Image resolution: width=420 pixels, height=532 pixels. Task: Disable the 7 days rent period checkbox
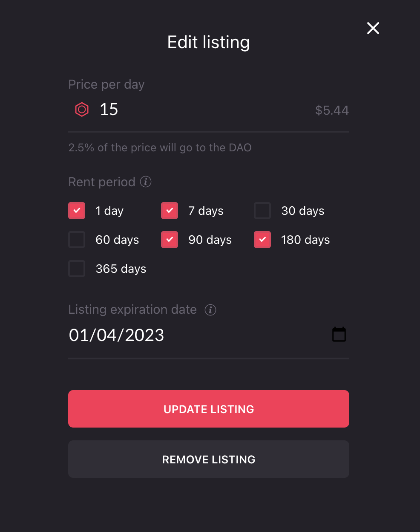pos(170,211)
